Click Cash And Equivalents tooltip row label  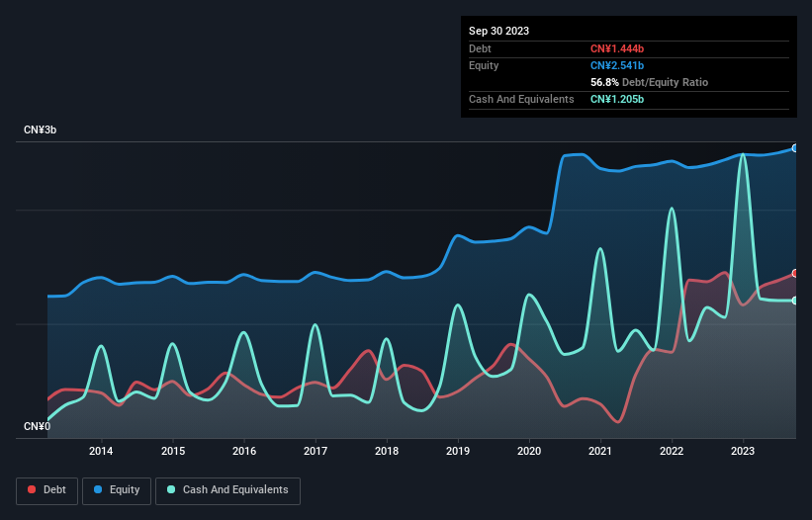[x=521, y=99]
